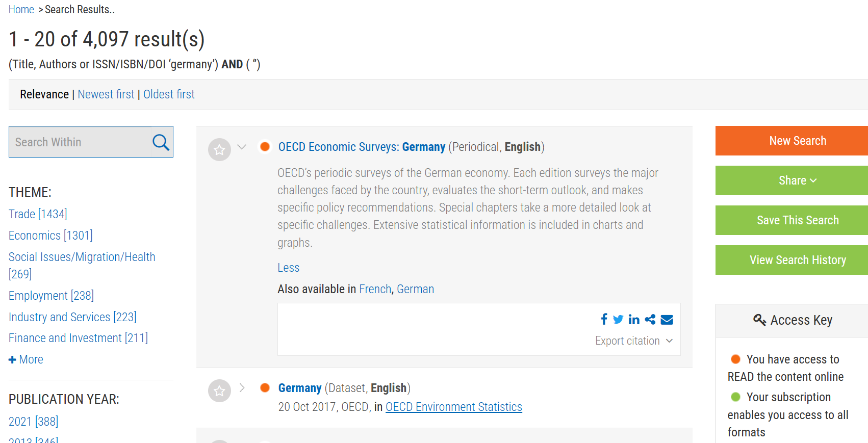868x443 pixels.
Task: Collapse the OECD Economic Surveys result chevron
Action: 242,147
